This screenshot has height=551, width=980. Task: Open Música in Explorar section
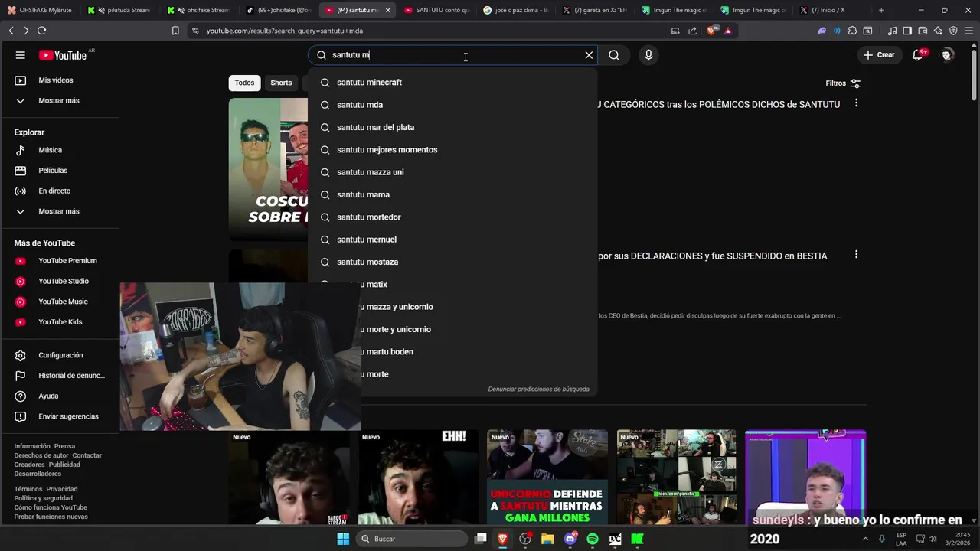click(60, 150)
